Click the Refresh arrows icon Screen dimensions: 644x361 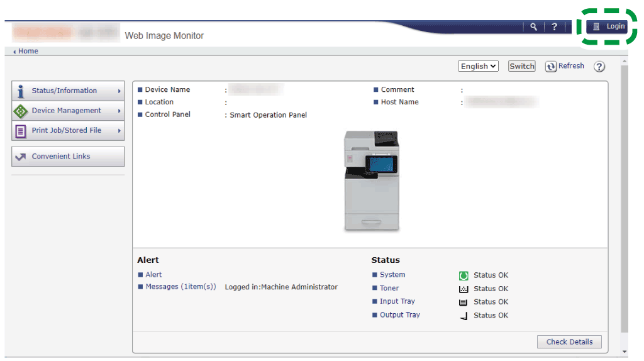(x=551, y=67)
